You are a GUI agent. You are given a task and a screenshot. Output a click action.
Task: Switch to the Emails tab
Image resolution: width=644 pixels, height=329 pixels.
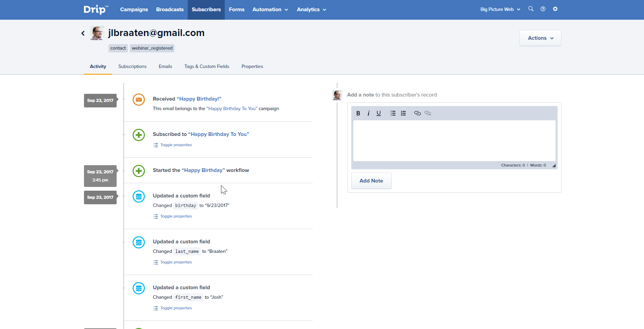point(165,66)
